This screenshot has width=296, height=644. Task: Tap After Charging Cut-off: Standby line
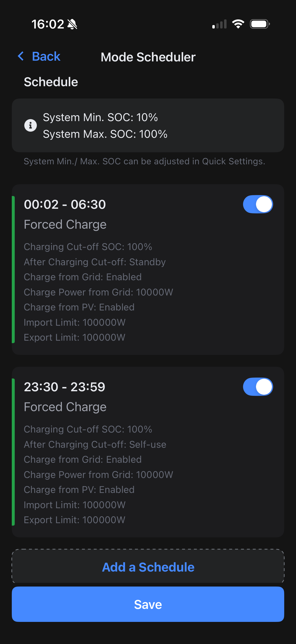[95, 262]
